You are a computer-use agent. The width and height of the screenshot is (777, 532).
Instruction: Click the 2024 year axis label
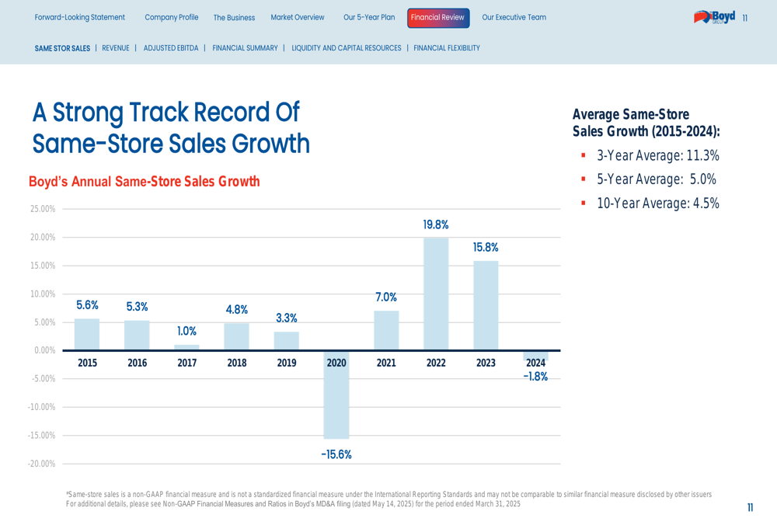click(535, 363)
